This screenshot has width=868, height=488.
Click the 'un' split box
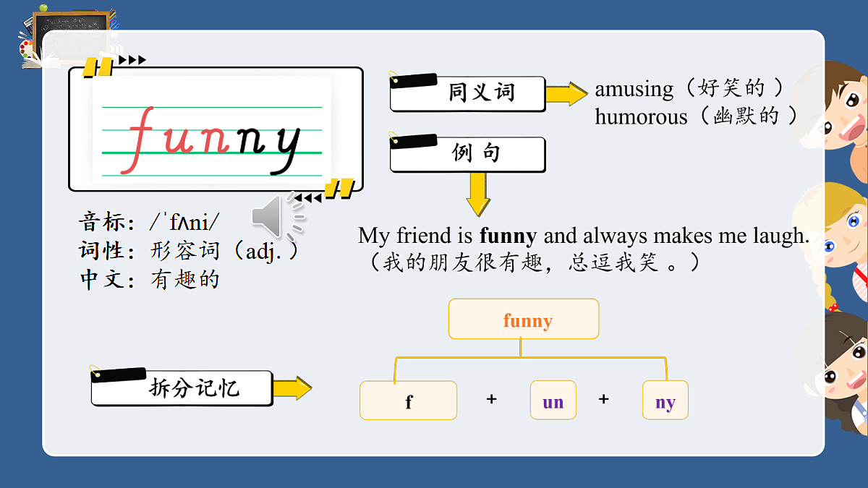click(x=553, y=401)
